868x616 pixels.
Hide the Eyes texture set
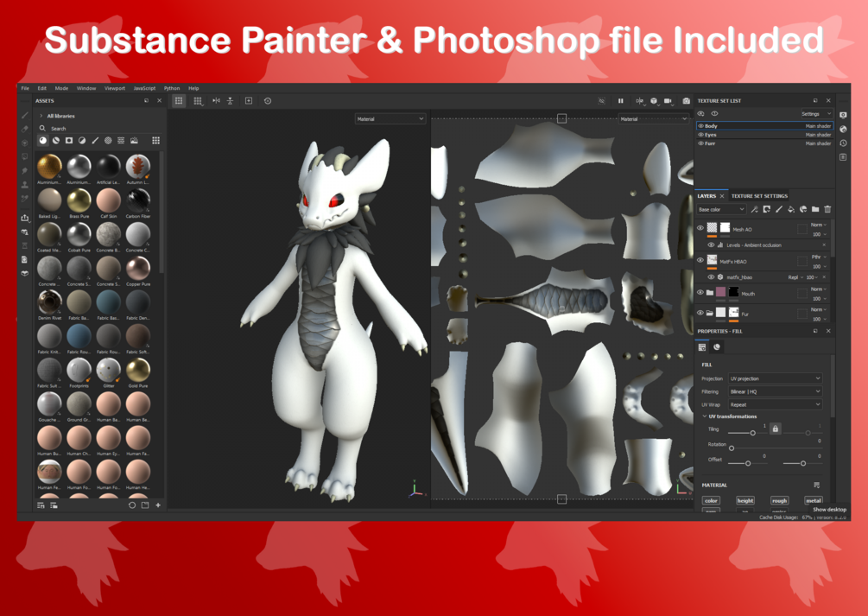tap(700, 135)
